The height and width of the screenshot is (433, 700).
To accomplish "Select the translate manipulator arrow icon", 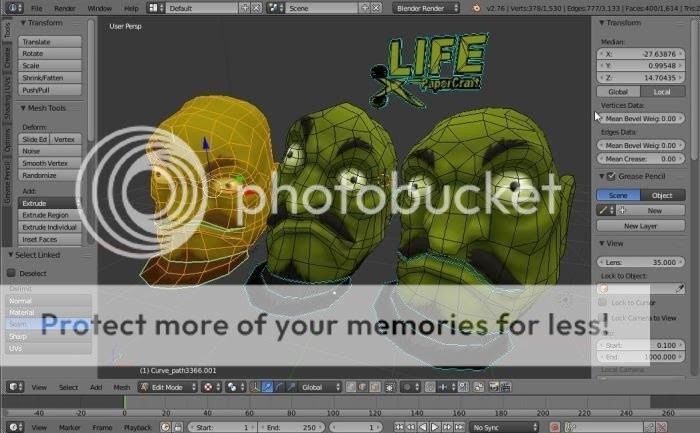I will coord(267,387).
